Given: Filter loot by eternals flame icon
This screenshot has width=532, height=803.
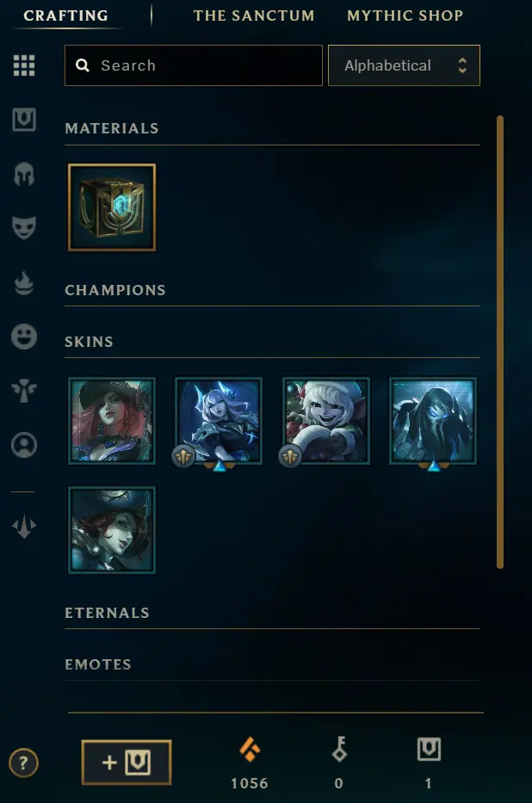Looking at the screenshot, I should click(24, 282).
